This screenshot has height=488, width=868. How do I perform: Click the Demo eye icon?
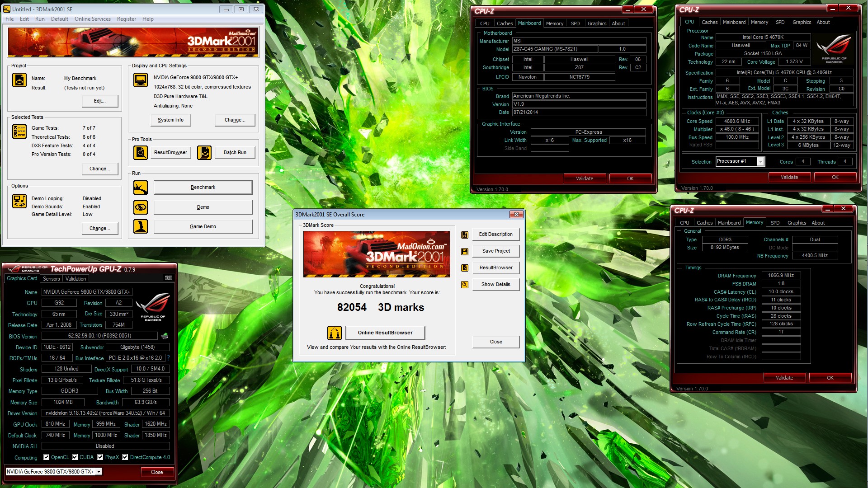[141, 207]
